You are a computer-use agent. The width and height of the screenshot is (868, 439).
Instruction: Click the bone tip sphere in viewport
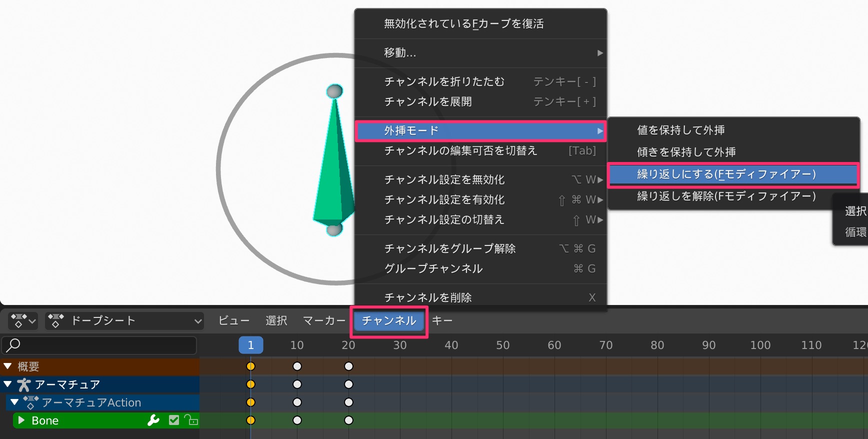(334, 91)
